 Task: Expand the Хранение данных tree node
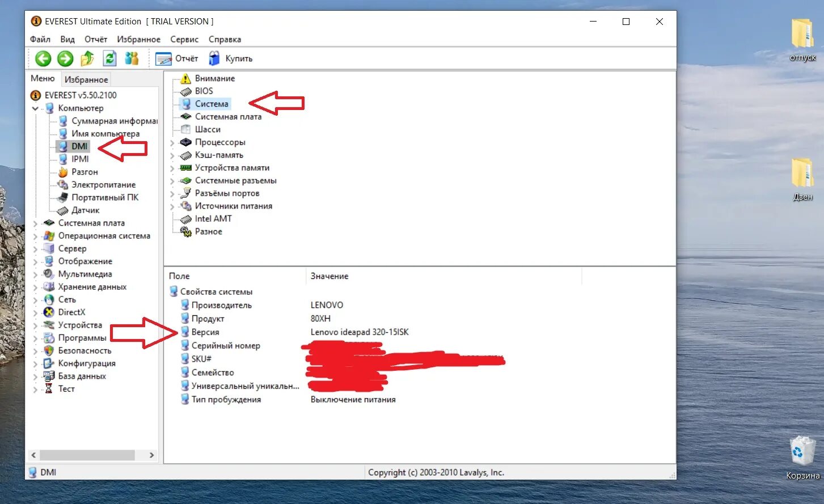tap(35, 287)
